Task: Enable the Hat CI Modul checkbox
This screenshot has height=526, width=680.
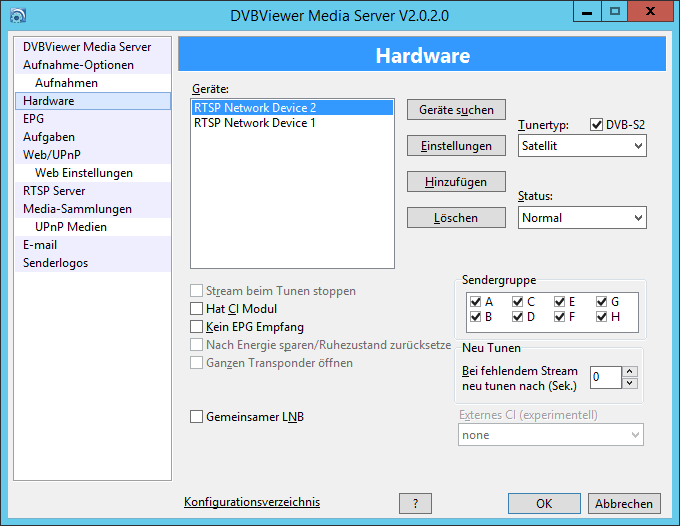Action: 197,309
